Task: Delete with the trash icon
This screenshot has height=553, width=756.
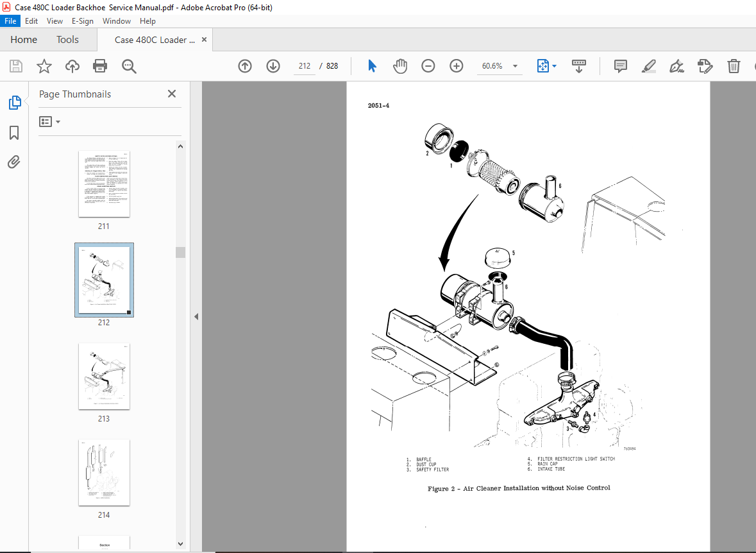Action: (x=734, y=66)
